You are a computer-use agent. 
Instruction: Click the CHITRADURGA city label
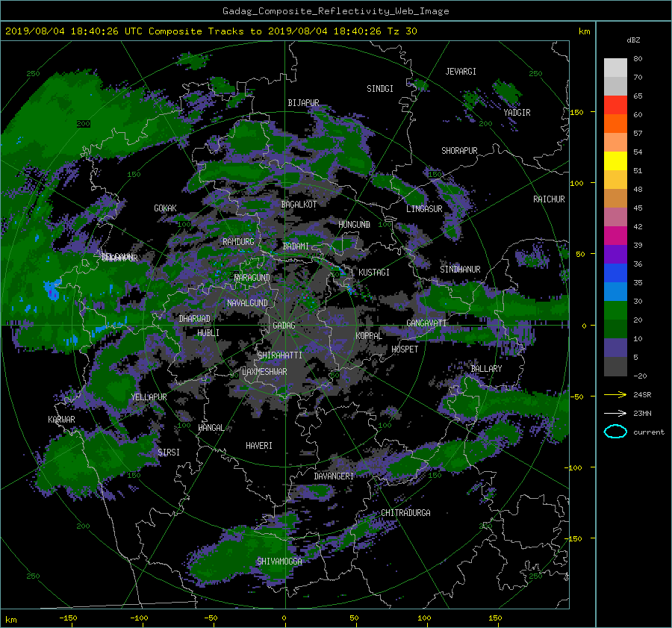pos(406,513)
